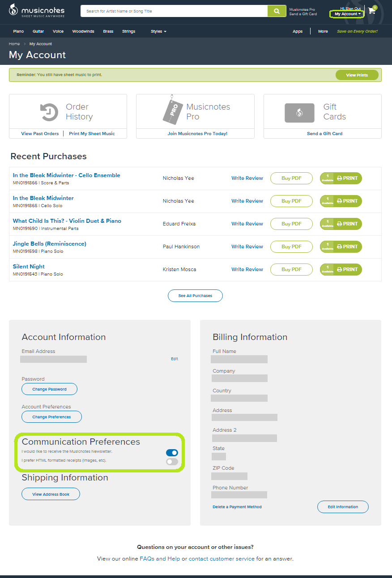Disable the Musicnotes Newsletter toggle
The height and width of the screenshot is (578, 392).
[172, 453]
